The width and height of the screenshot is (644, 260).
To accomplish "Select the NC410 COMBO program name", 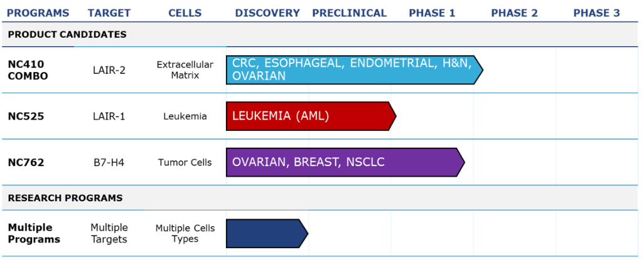I will tap(28, 70).
